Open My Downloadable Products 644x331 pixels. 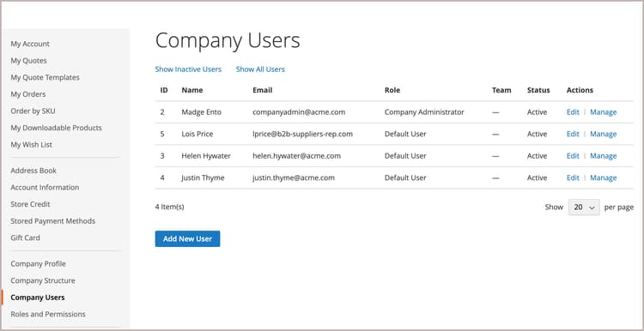pos(57,128)
